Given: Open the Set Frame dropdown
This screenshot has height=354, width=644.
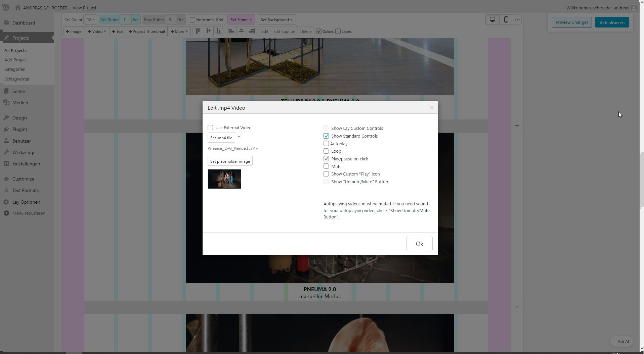Looking at the screenshot, I should tap(241, 20).
